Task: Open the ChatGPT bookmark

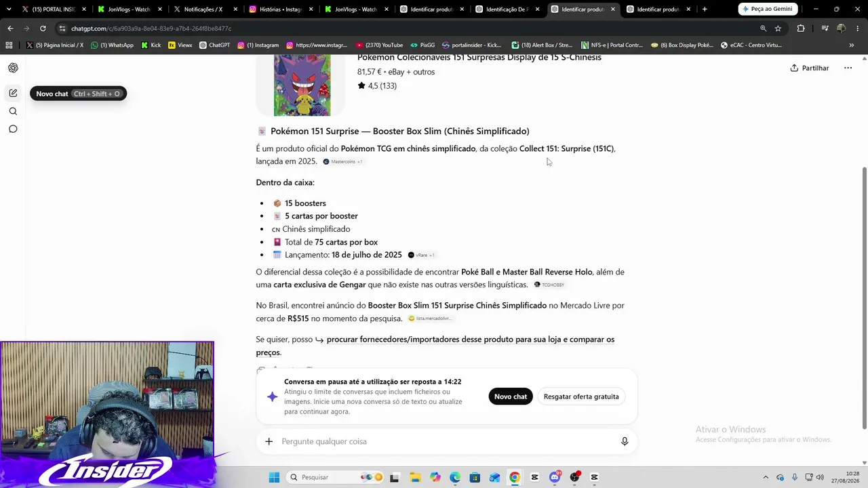Action: 215,45
